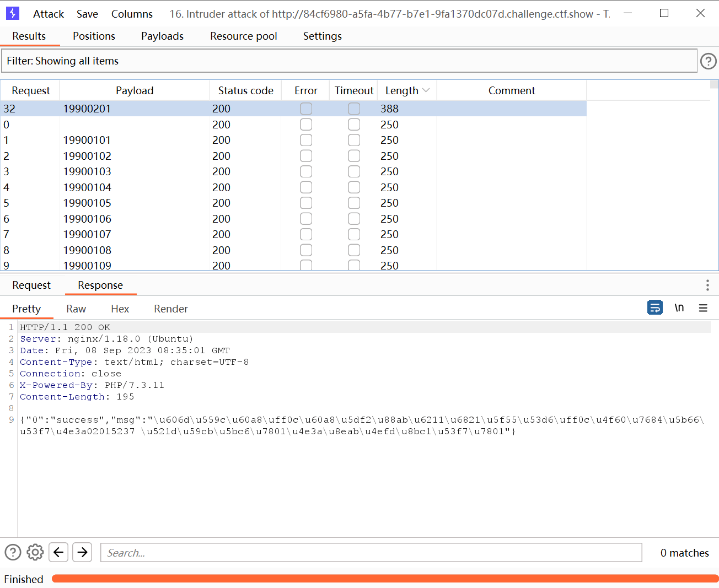The width and height of the screenshot is (719, 588).
Task: Open the three-dot options menu beside Response
Action: [x=707, y=285]
